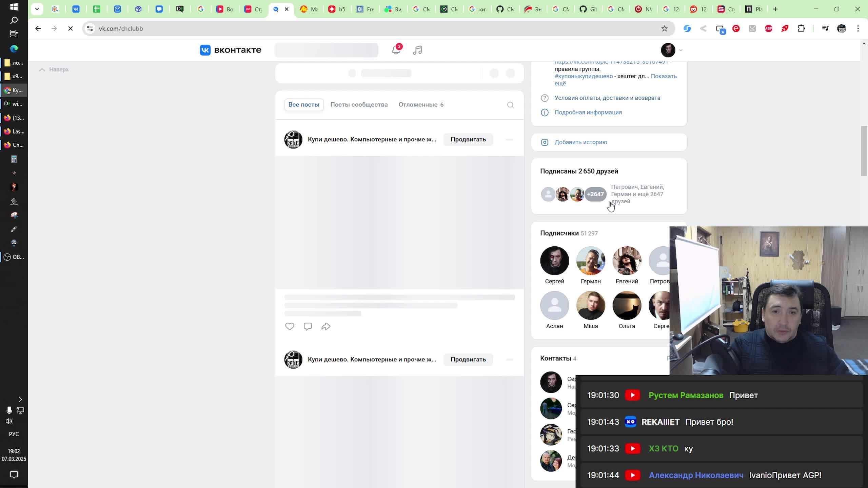This screenshot has height=488, width=868.
Task: Open subscriber Герман's avatar
Action: pyautogui.click(x=590, y=261)
